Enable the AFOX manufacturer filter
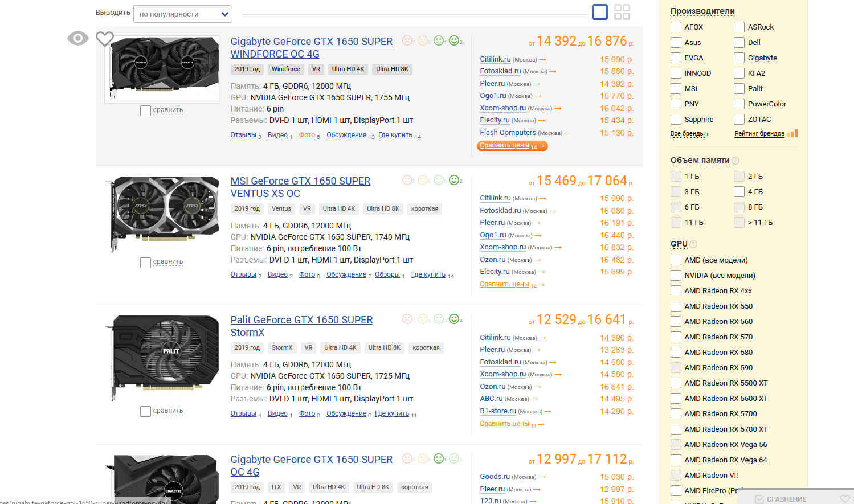 click(676, 27)
